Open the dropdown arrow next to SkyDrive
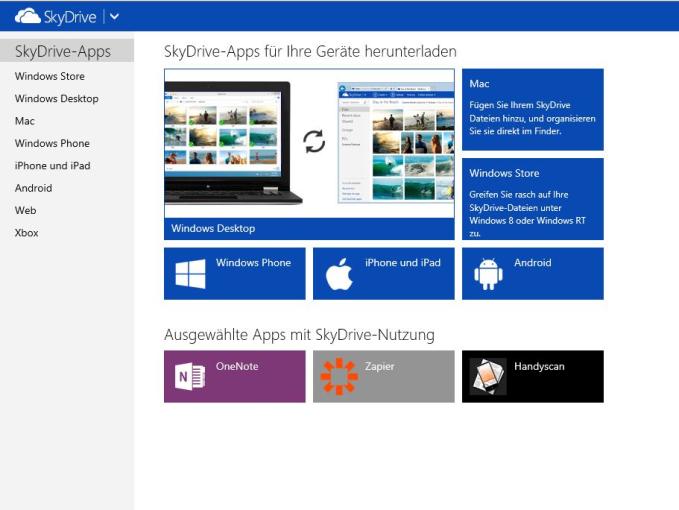This screenshot has width=679, height=510. point(114,17)
